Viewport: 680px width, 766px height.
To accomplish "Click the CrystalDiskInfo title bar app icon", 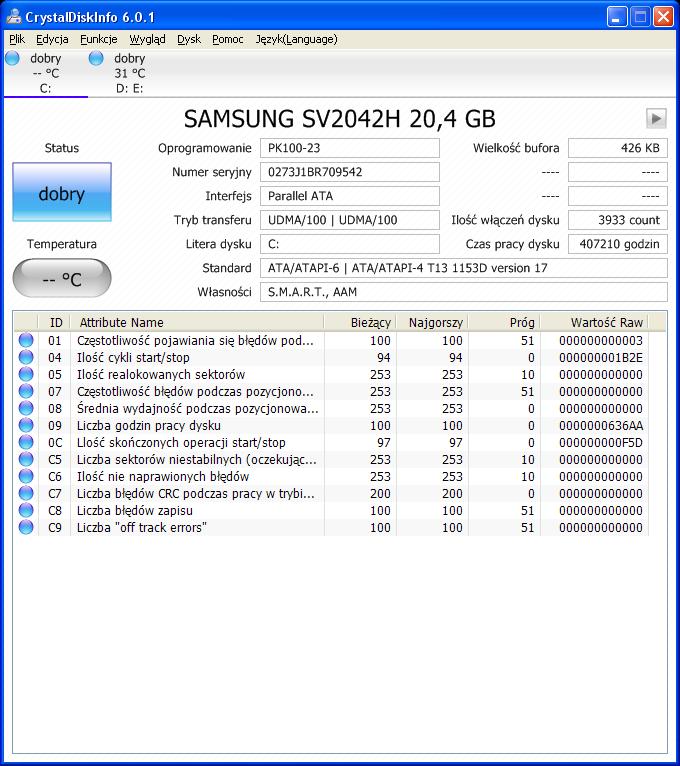I will tap(14, 17).
